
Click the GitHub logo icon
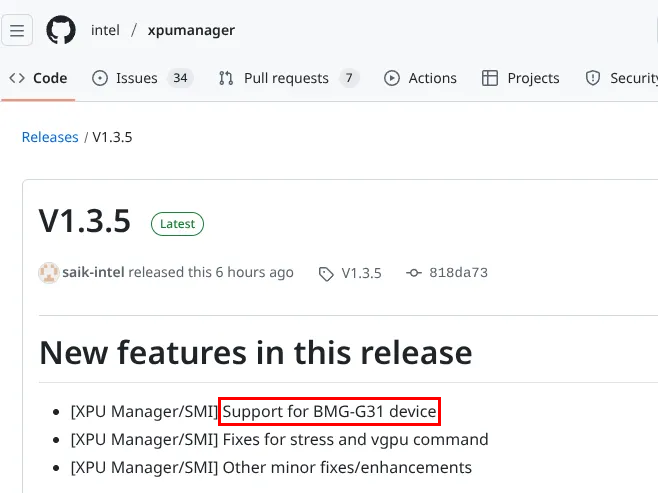[61, 30]
